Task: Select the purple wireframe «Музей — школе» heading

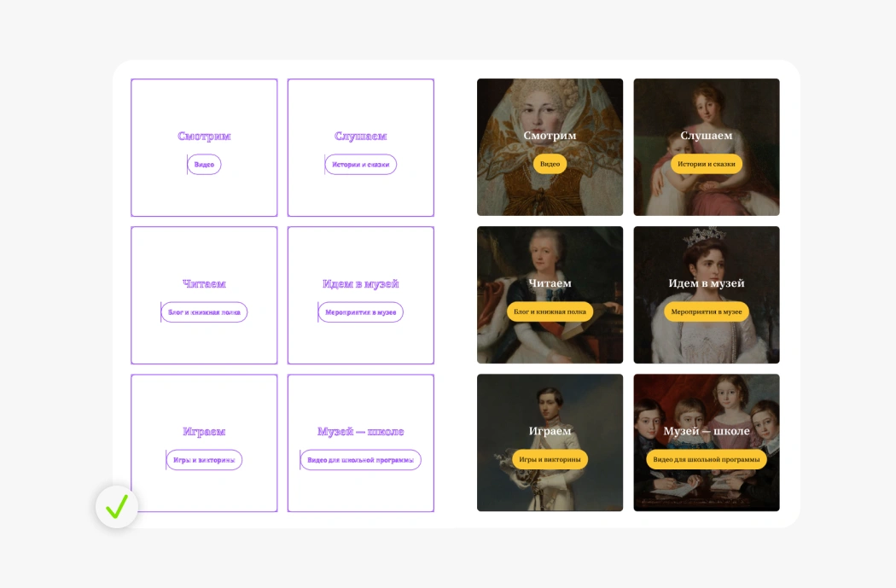Action: coord(361,432)
